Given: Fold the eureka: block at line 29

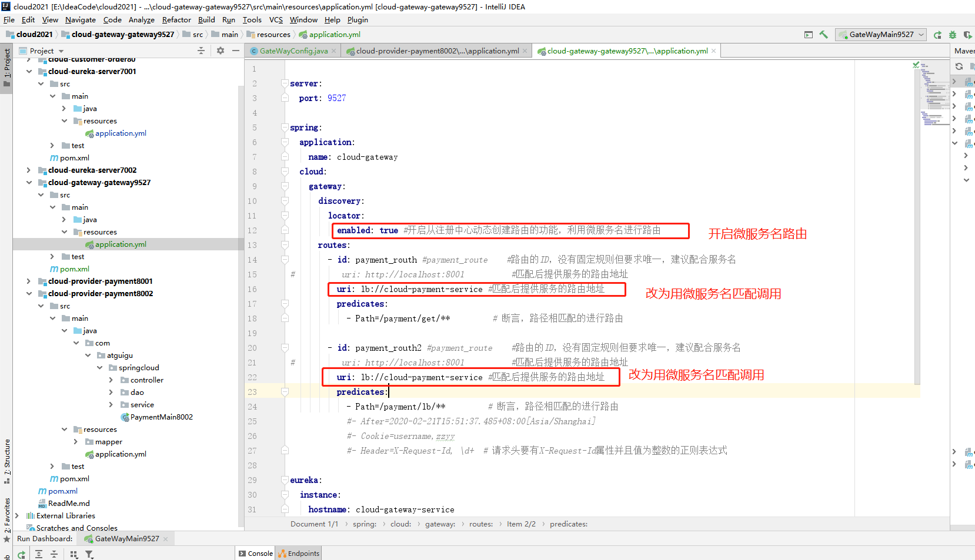Looking at the screenshot, I should (285, 480).
